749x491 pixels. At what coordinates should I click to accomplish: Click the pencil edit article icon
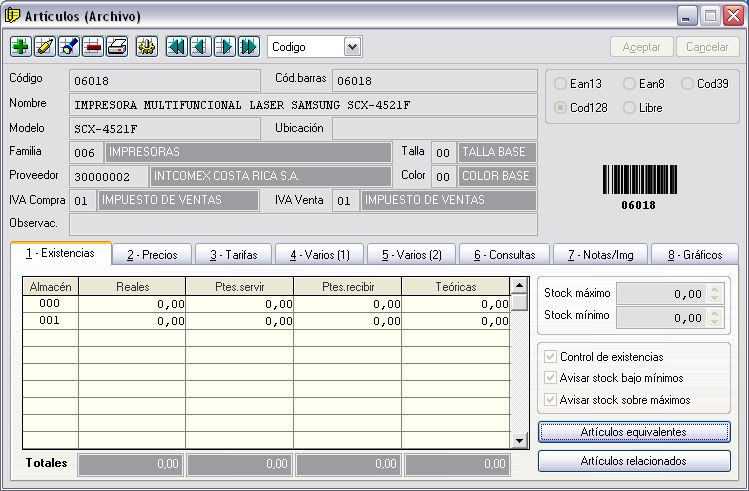45,47
